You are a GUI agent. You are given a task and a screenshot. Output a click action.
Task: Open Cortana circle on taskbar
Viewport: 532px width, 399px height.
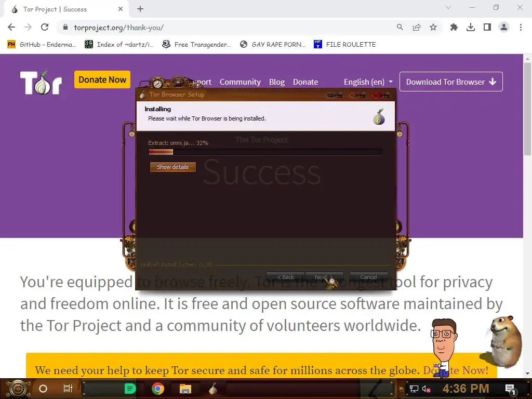(x=43, y=389)
